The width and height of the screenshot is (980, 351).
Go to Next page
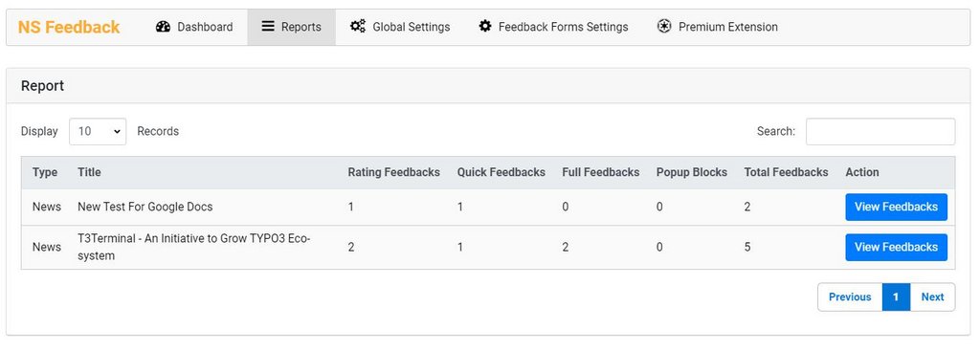click(932, 297)
